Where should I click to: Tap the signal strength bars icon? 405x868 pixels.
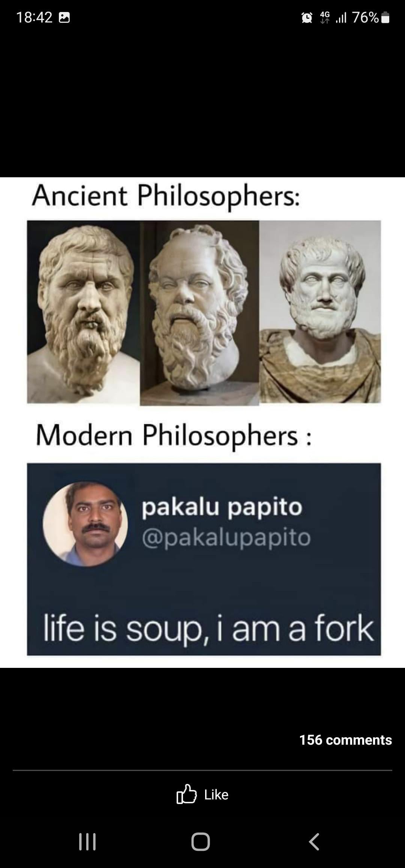[x=341, y=18]
